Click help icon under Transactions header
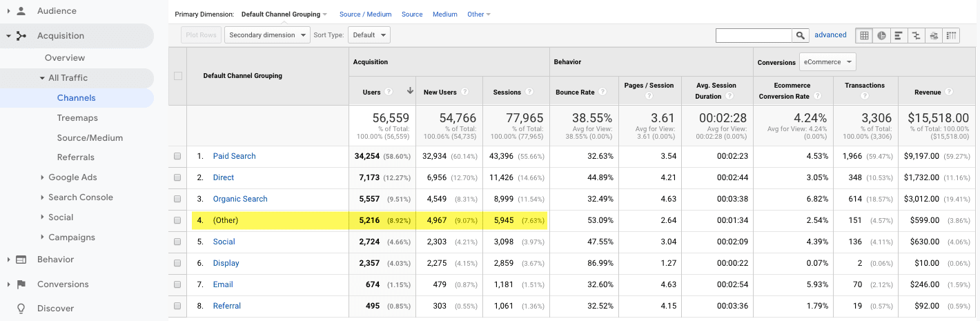The image size is (980, 321). [x=863, y=97]
